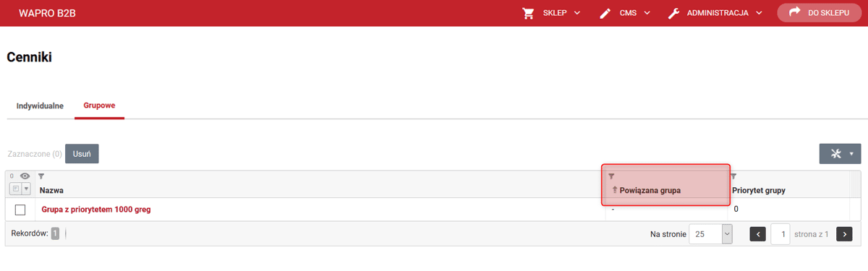
Task: Click the shopping cart icon beside SKLEP
Action: pos(528,13)
